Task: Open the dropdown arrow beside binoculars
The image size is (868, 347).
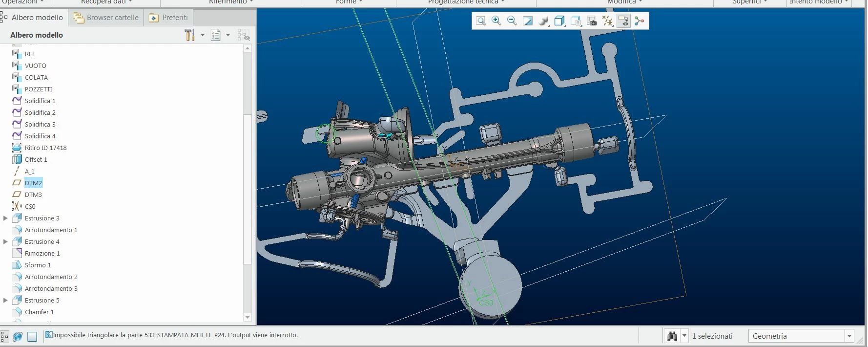Action: tap(684, 336)
